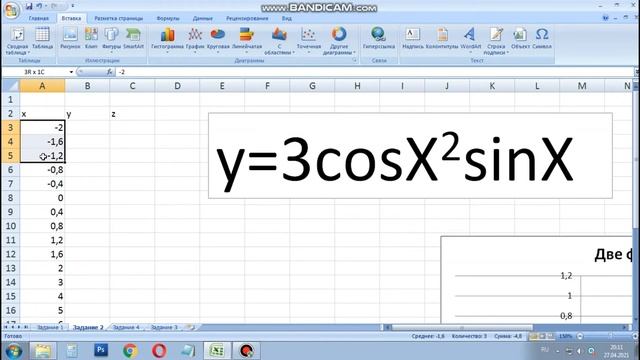
Task: Select the column C header
Action: (132, 86)
